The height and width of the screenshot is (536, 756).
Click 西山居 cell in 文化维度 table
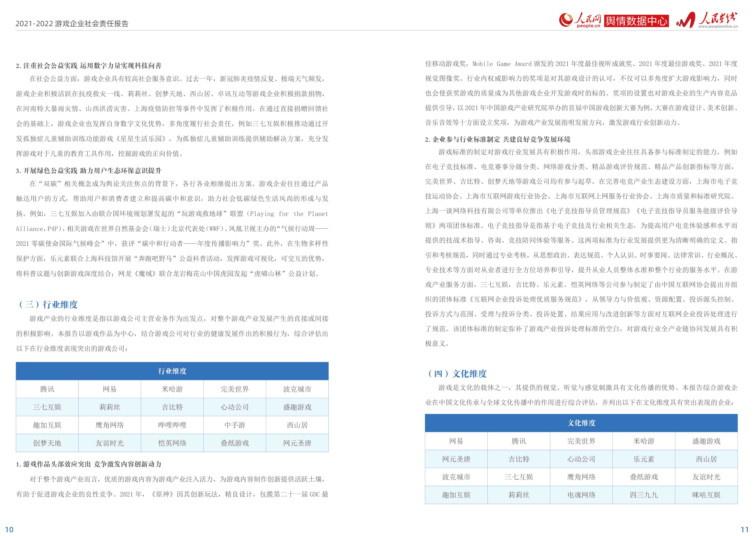[706, 459]
